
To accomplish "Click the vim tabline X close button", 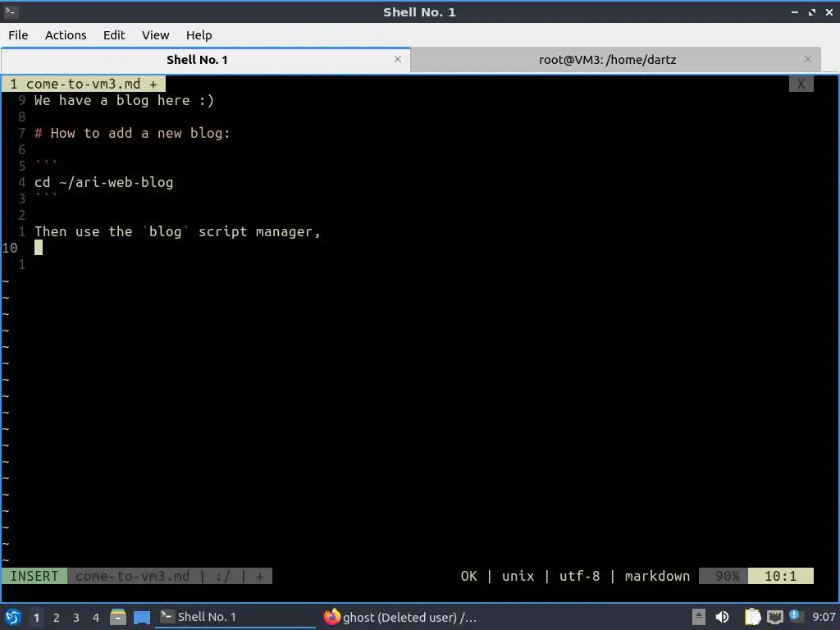I will pyautogui.click(x=801, y=84).
